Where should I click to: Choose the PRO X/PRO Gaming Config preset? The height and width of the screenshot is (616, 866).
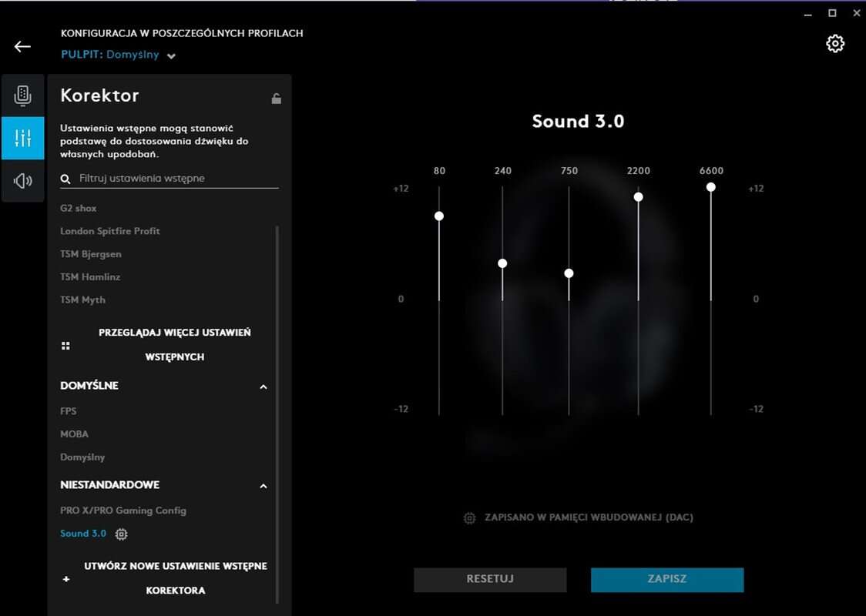[123, 511]
